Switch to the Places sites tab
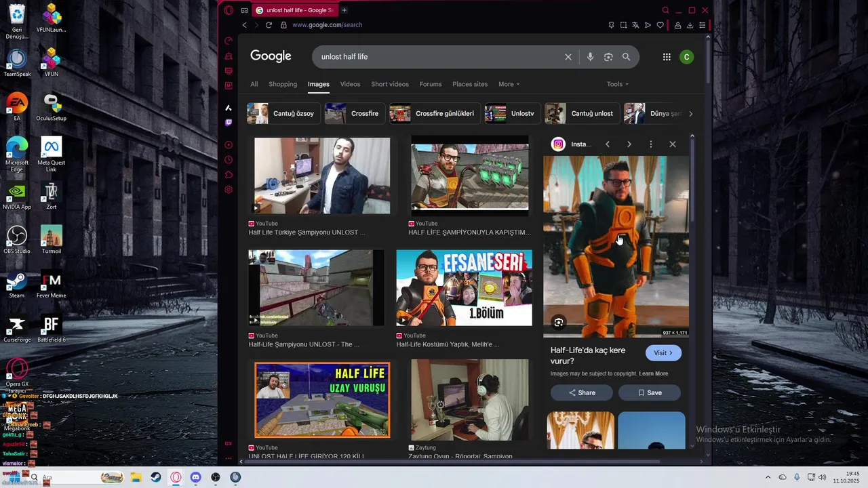This screenshot has width=868, height=488. coord(470,84)
